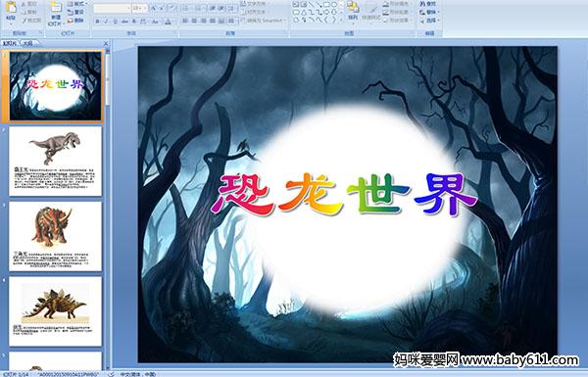Screen dimensions: 588x377
Task: Click the thumbnail pane vertical scrollbar
Action: (108, 210)
